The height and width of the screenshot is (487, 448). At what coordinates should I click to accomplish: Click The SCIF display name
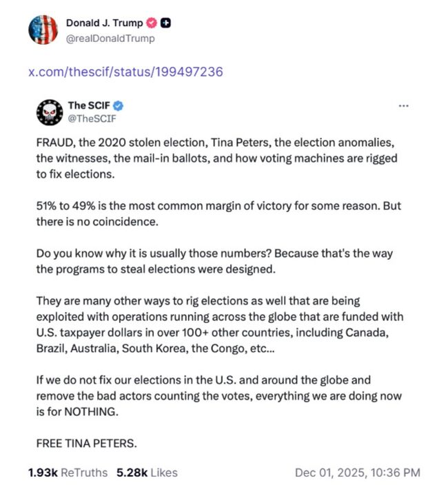[x=88, y=105]
